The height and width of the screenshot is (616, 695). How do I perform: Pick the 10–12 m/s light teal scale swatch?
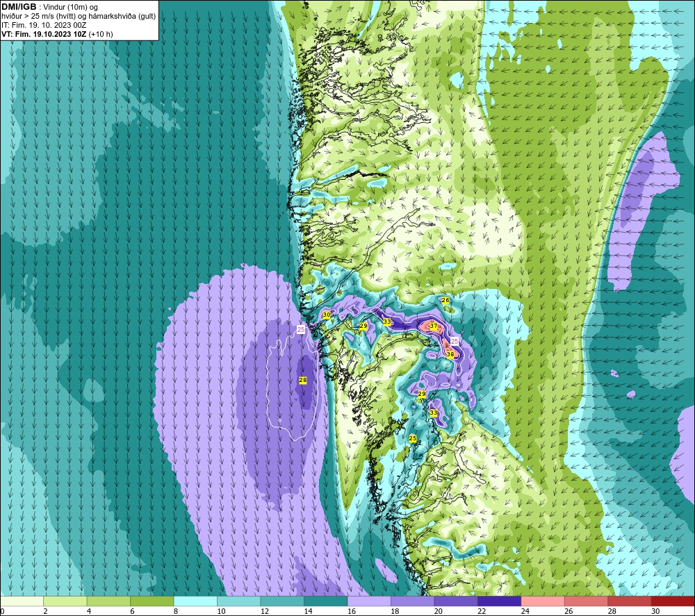point(239,601)
